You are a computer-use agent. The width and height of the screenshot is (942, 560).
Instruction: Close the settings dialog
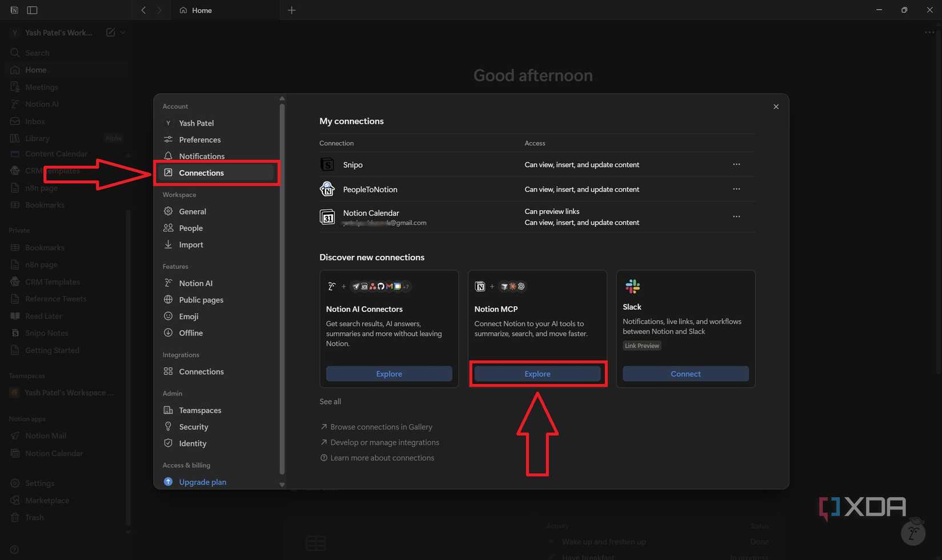tap(776, 107)
